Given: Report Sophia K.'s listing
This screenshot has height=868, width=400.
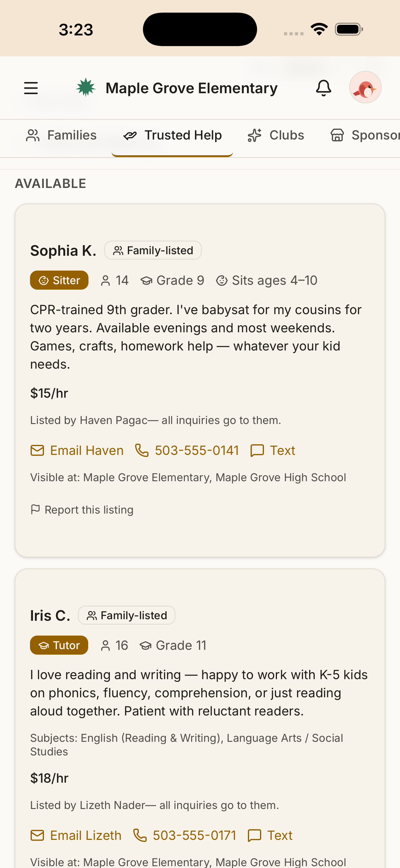Looking at the screenshot, I should tap(82, 510).
